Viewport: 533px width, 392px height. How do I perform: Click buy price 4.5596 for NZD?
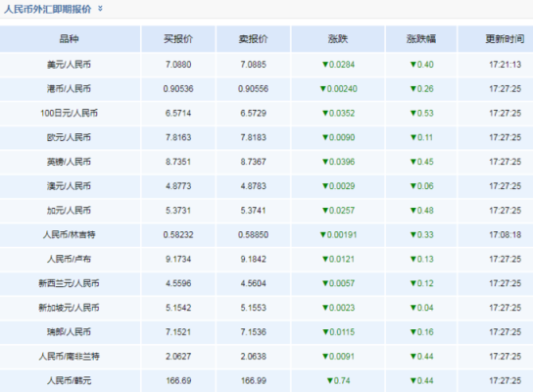click(178, 283)
